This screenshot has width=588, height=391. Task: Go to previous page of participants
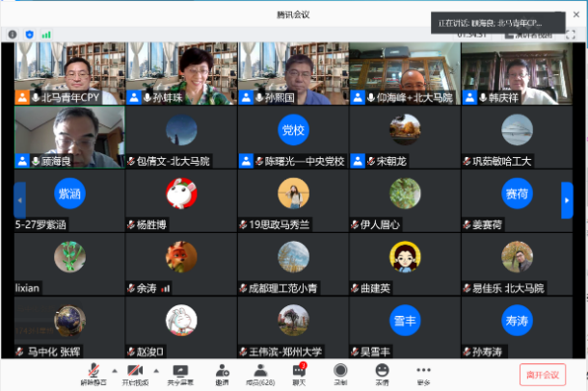point(19,200)
